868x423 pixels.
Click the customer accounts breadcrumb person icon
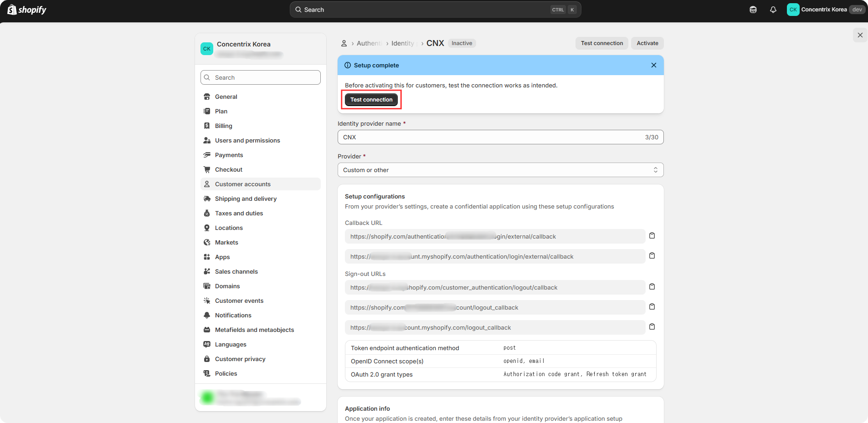344,43
